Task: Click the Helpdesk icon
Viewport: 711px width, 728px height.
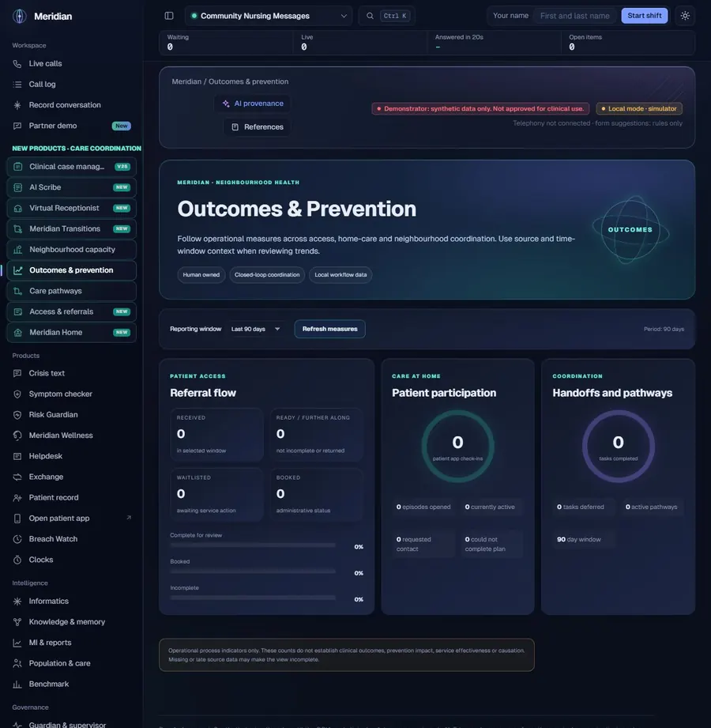Action: 17,456
